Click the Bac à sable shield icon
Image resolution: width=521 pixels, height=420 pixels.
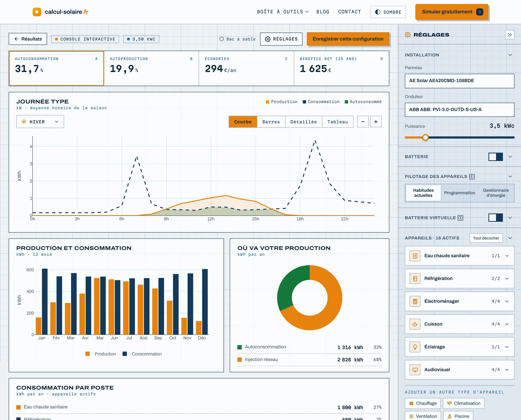tap(221, 39)
